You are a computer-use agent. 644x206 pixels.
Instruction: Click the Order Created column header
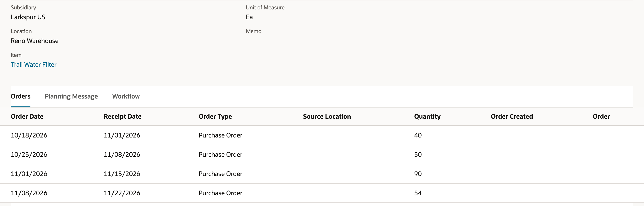pyautogui.click(x=512, y=116)
